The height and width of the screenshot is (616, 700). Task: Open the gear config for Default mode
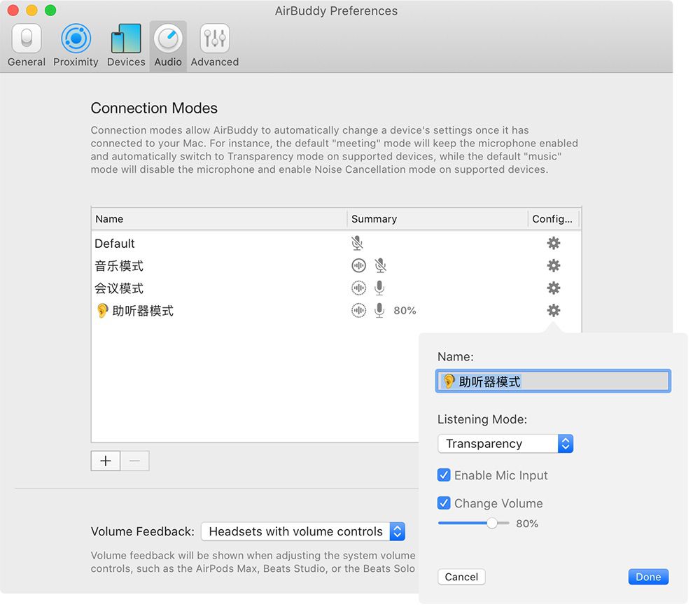pos(554,244)
